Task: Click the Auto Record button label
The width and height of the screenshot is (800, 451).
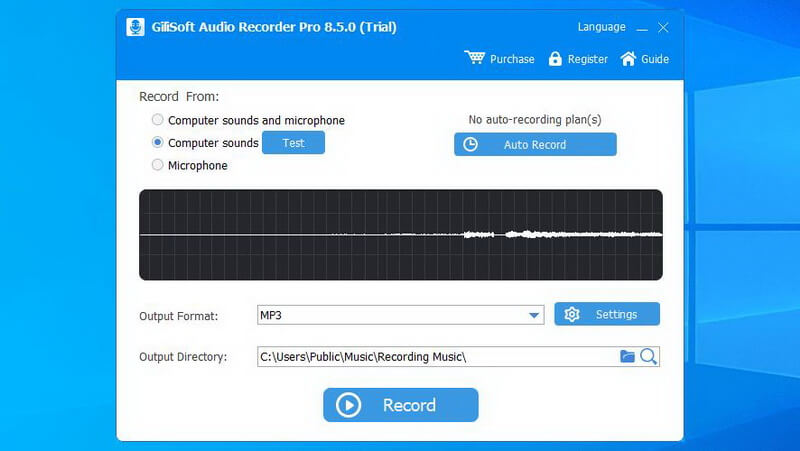Action: point(535,145)
